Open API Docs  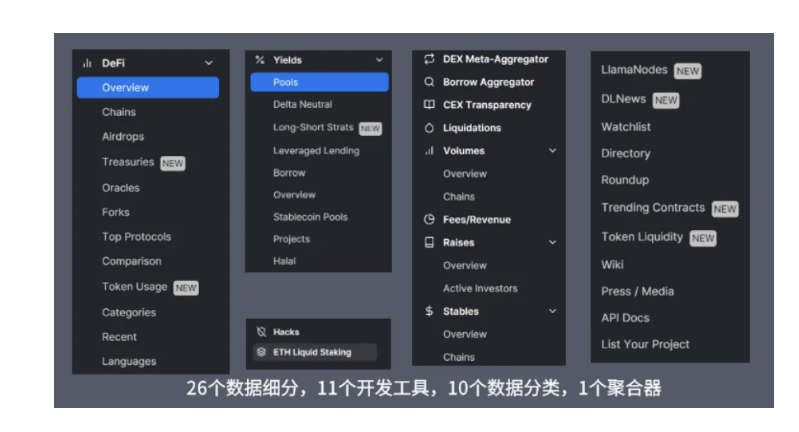tap(625, 318)
